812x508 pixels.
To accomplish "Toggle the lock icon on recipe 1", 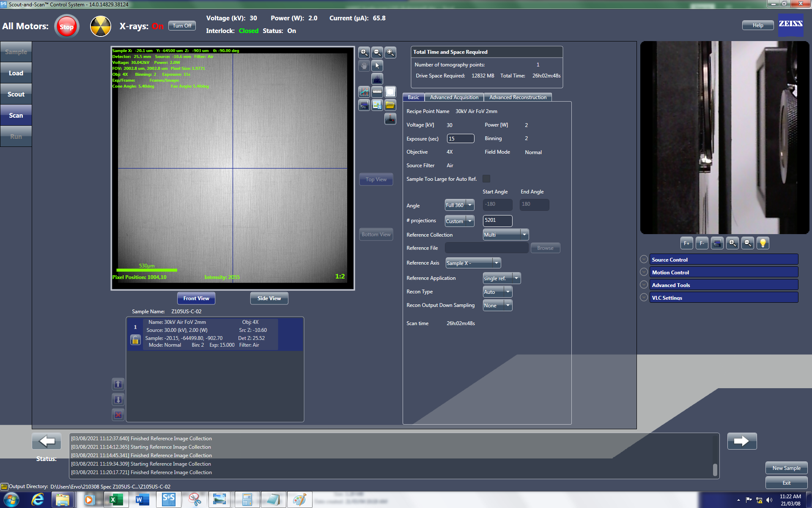I will [135, 340].
